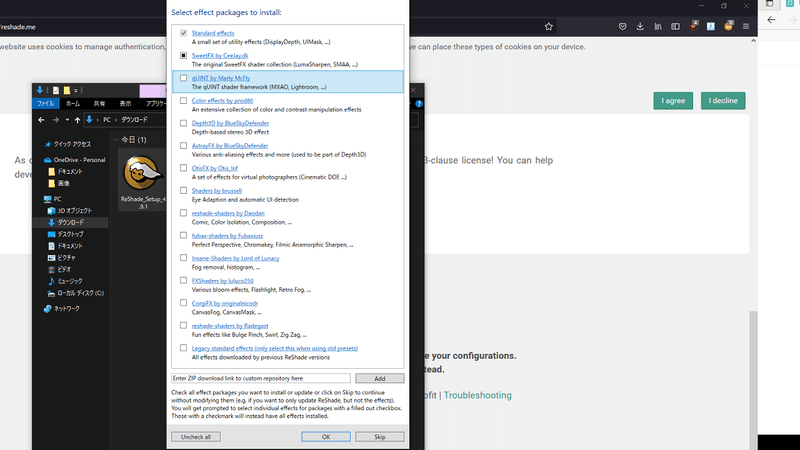Viewport: 800px width, 450px height.
Task: Check Depth3D by BlueSkyDefender checkbox
Action: [183, 123]
